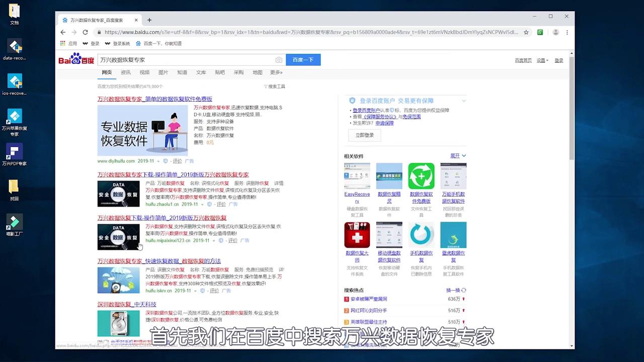Click the green 数据恢复软件免费版 recycle icon
Image resolution: width=644 pixels, height=362 pixels.
[x=421, y=175]
